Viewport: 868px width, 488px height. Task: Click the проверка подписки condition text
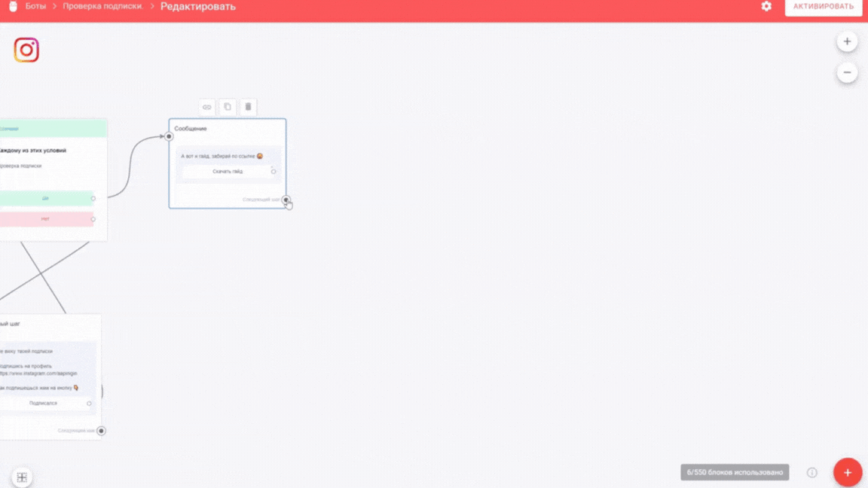coord(21,166)
